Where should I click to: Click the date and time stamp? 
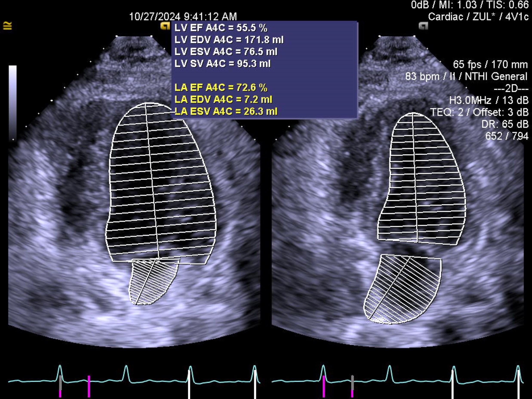pos(183,17)
